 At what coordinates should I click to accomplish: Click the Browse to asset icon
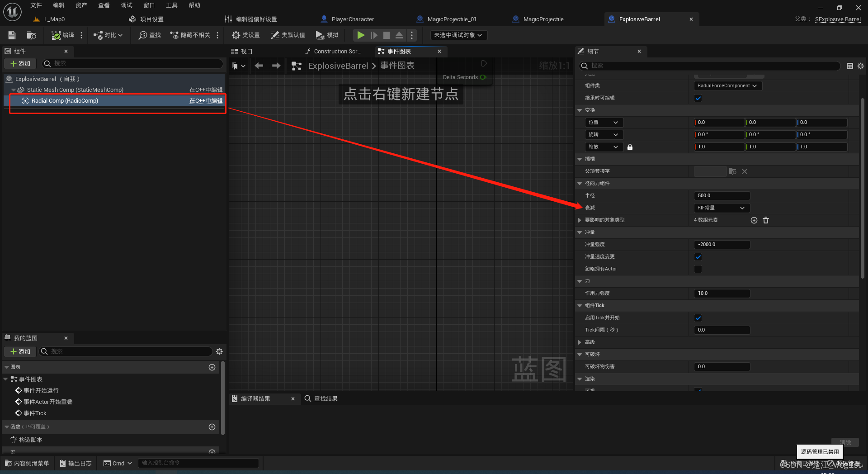click(31, 35)
